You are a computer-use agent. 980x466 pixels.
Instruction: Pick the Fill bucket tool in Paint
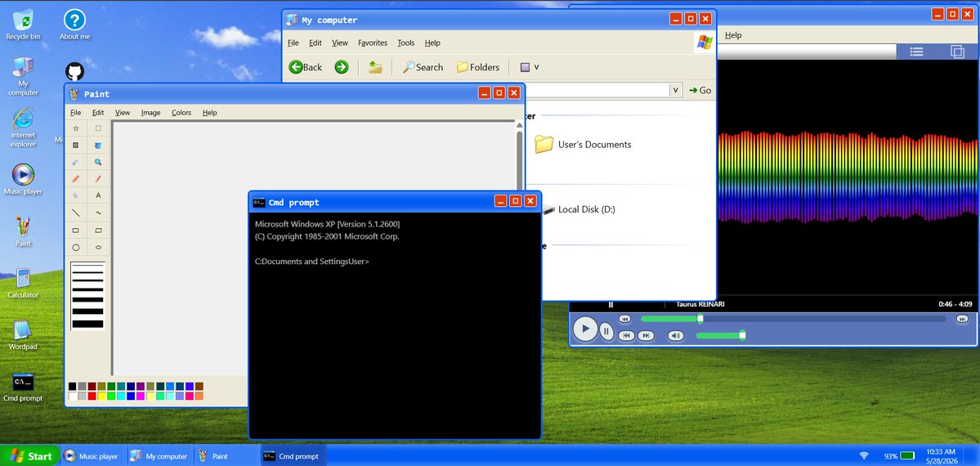point(98,146)
